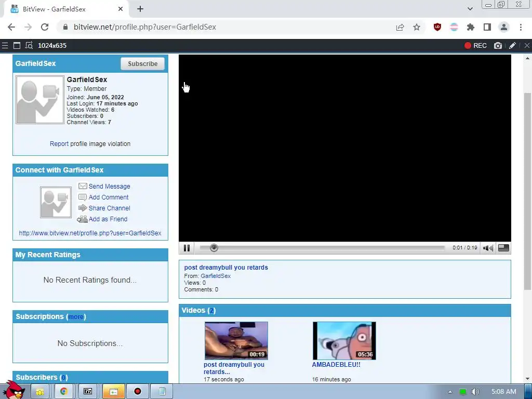The width and height of the screenshot is (532, 399).
Task: Take a screenshot with the camera icon
Action: [498, 46]
